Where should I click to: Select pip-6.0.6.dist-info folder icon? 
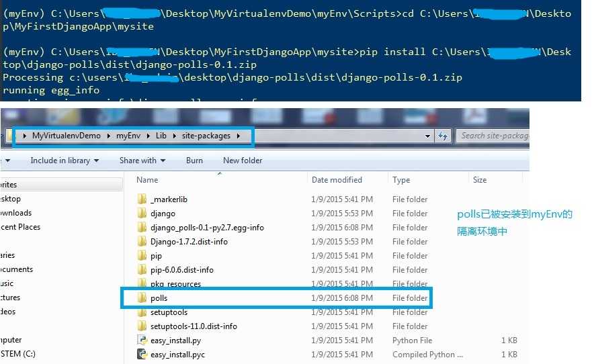(x=142, y=270)
